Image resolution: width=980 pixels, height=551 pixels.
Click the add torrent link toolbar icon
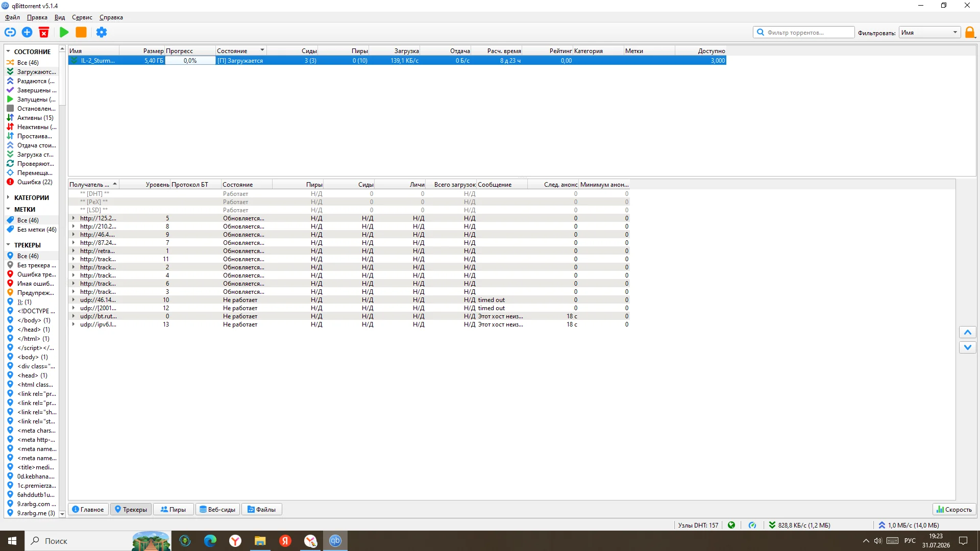point(10,33)
